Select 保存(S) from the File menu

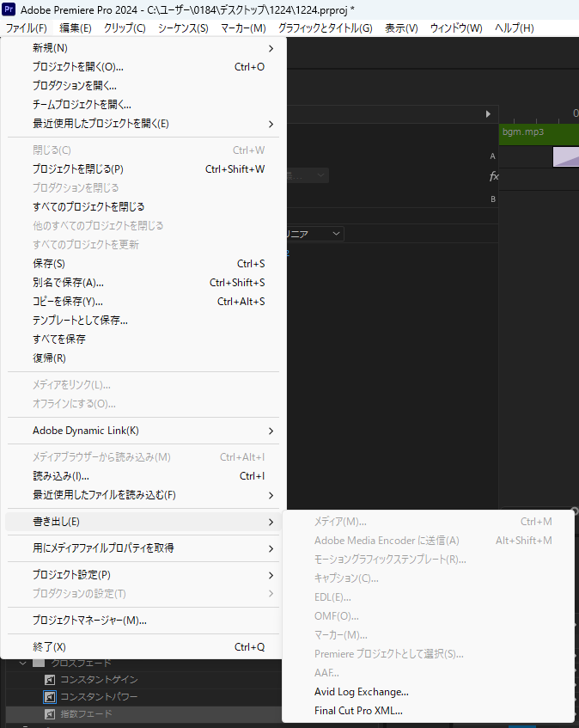[49, 263]
